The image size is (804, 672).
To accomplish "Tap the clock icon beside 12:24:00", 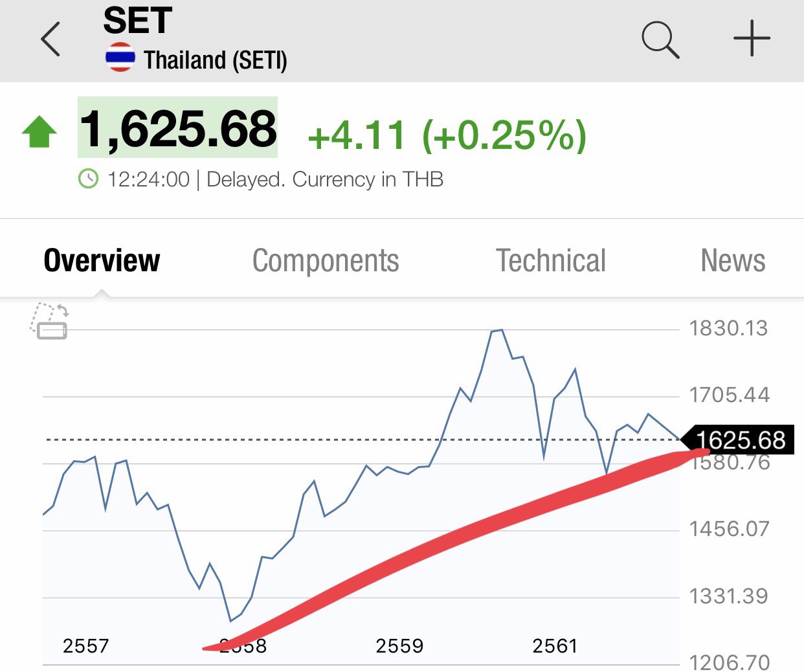I will pos(88,179).
